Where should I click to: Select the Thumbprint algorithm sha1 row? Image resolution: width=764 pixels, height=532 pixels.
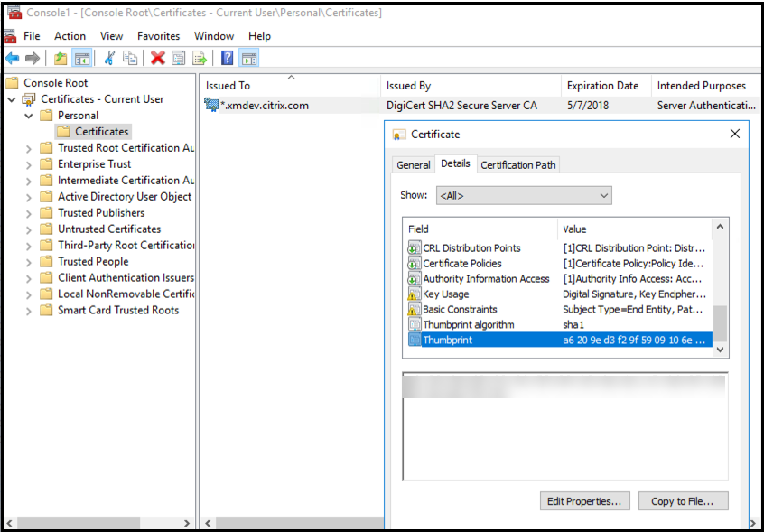pyautogui.click(x=560, y=325)
